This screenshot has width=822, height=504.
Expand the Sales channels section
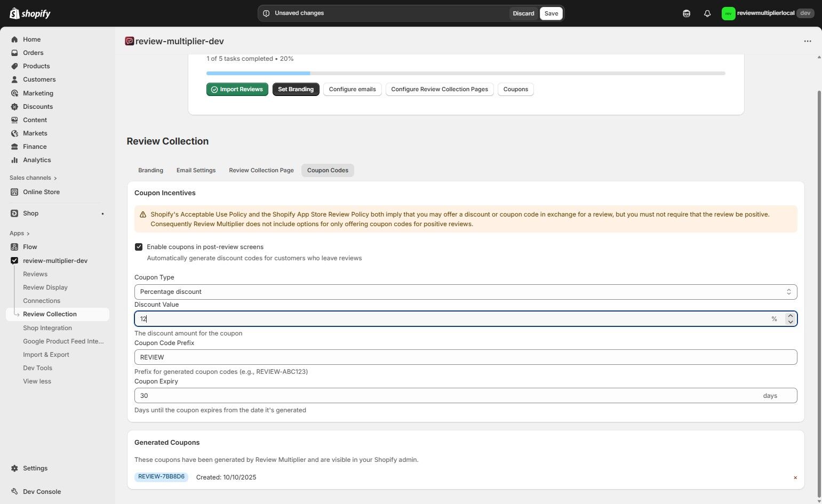tap(33, 178)
